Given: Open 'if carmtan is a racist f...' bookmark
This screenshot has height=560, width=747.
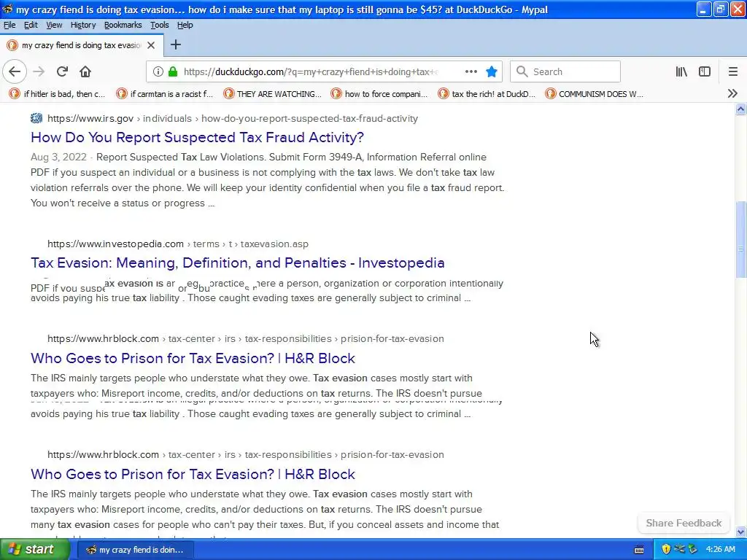Looking at the screenshot, I should [165, 94].
